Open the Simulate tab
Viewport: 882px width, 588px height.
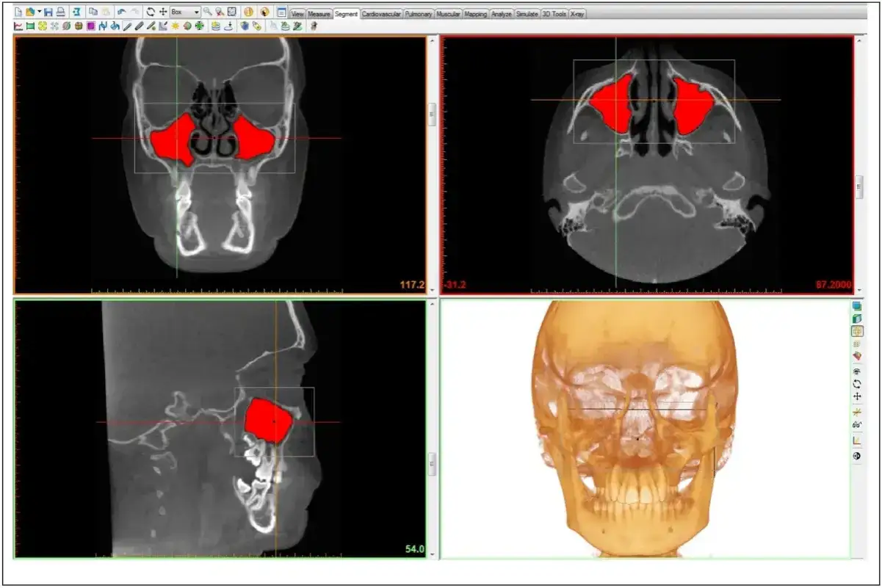click(527, 14)
